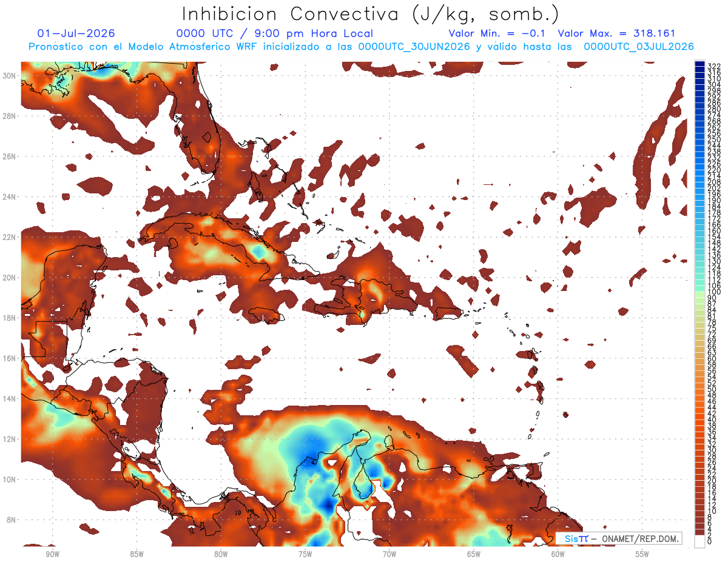Click the '100' value on the color scale
728x562 pixels.
click(x=714, y=292)
